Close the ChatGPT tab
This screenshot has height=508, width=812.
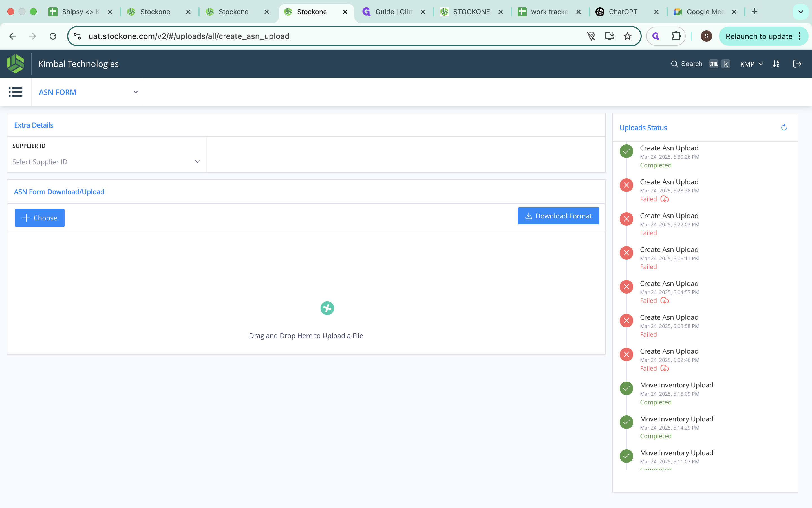pos(656,12)
